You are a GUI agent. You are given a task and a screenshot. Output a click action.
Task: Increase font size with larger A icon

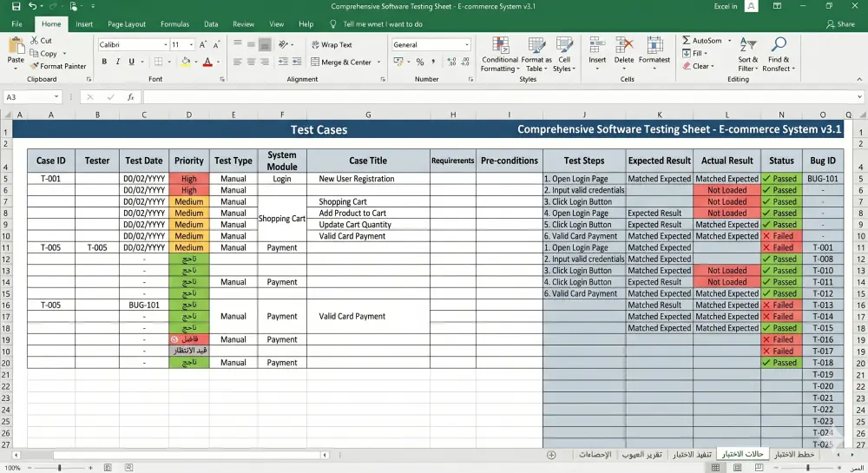(202, 45)
